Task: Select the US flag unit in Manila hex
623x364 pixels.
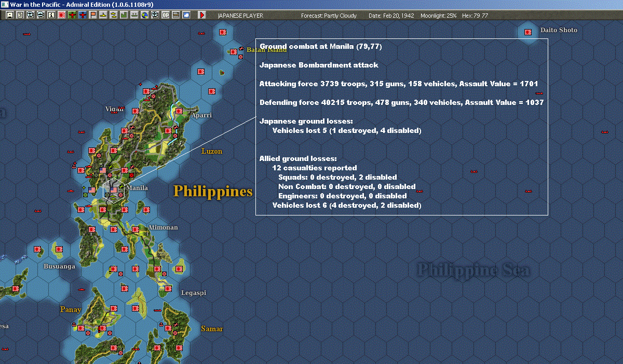Action: coord(114,190)
